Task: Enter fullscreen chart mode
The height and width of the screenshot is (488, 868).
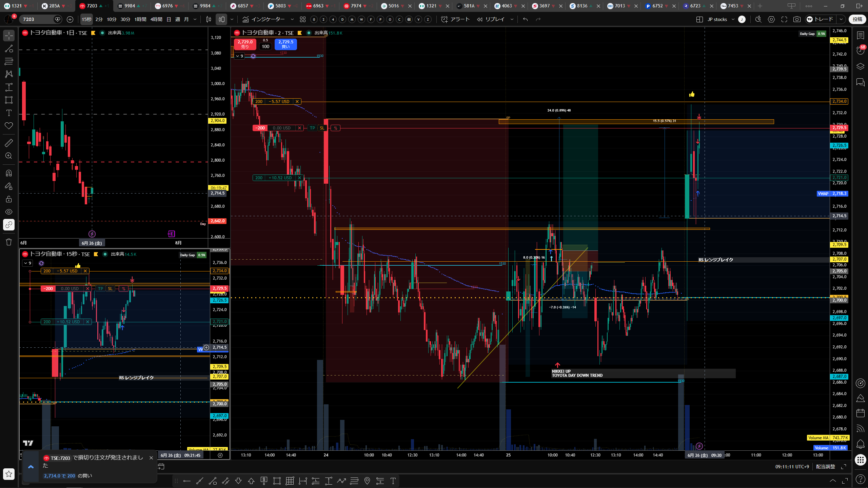Action: (x=784, y=19)
